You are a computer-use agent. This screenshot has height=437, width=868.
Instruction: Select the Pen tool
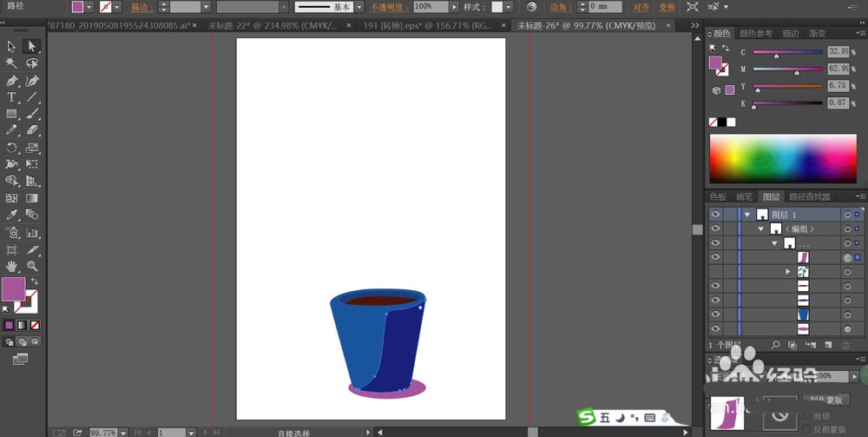[11, 81]
